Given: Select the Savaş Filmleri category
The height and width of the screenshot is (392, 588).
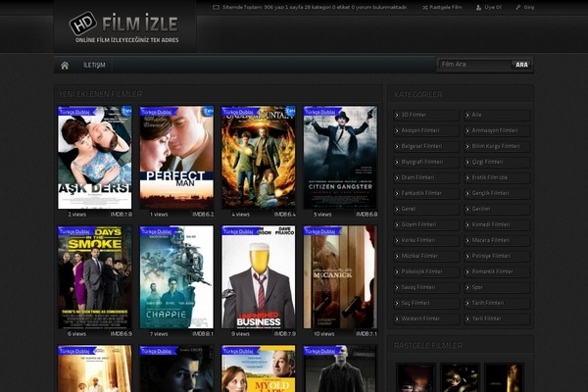Looking at the screenshot, I should [x=426, y=287].
